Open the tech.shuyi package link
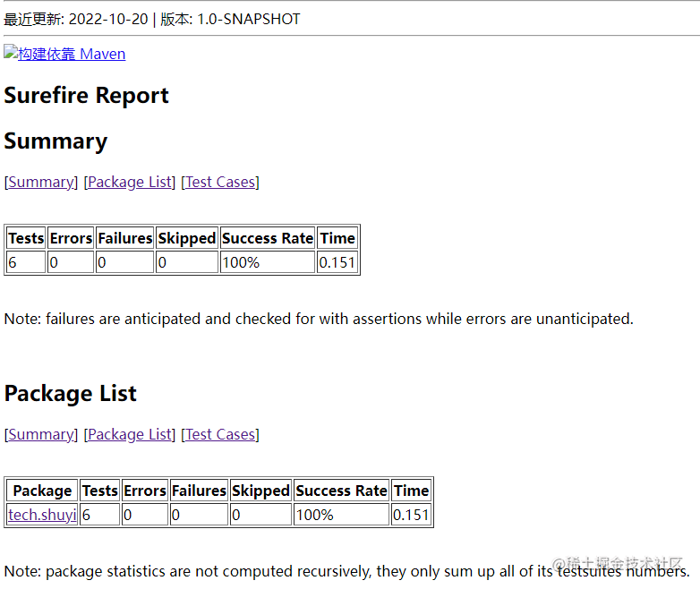This screenshot has height=589, width=700. point(42,515)
